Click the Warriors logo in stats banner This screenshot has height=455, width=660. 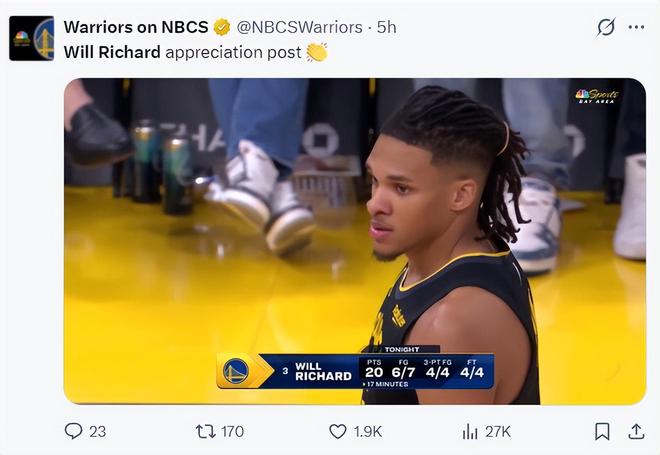click(236, 371)
